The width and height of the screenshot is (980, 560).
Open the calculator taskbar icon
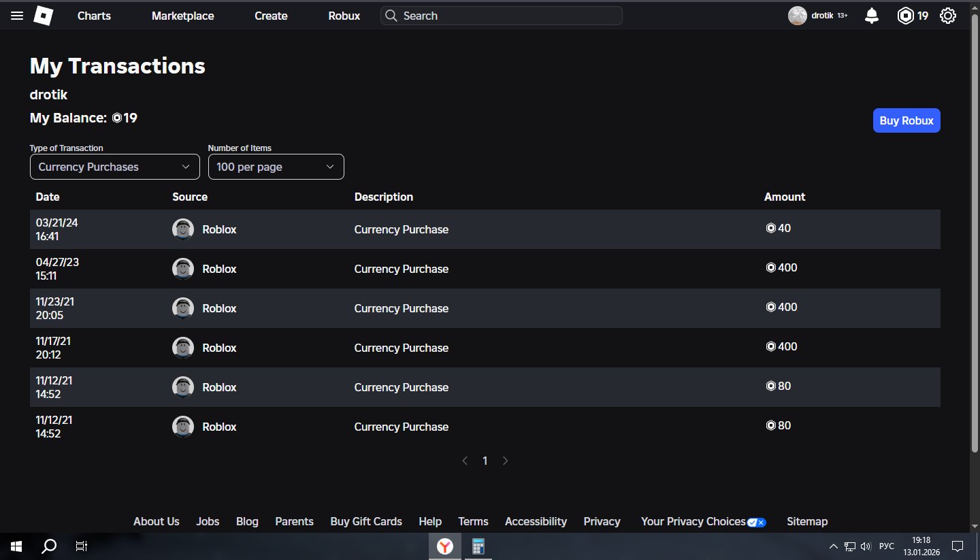[x=478, y=546]
